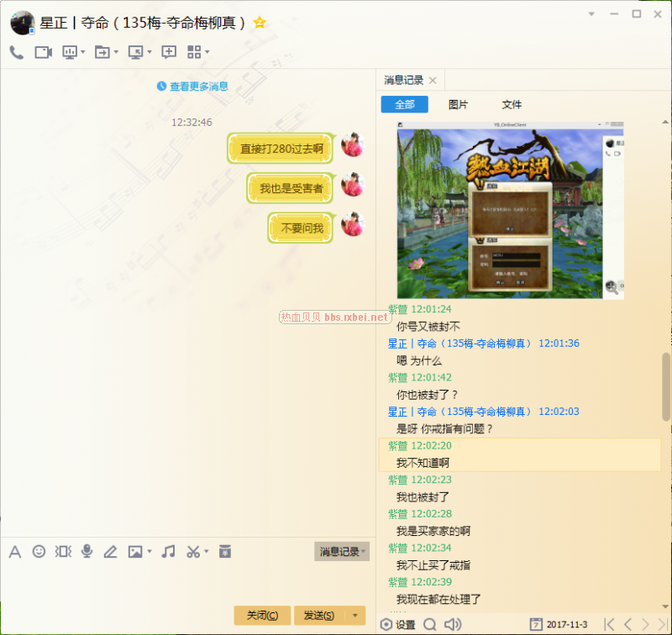Expand the send button dropdown arrow
This screenshot has width=672, height=635.
[357, 616]
